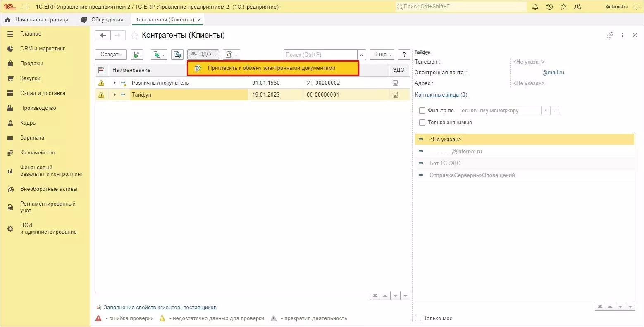Open the hamburger main menu in the title bar
The height and width of the screenshot is (327, 644).
25,7
